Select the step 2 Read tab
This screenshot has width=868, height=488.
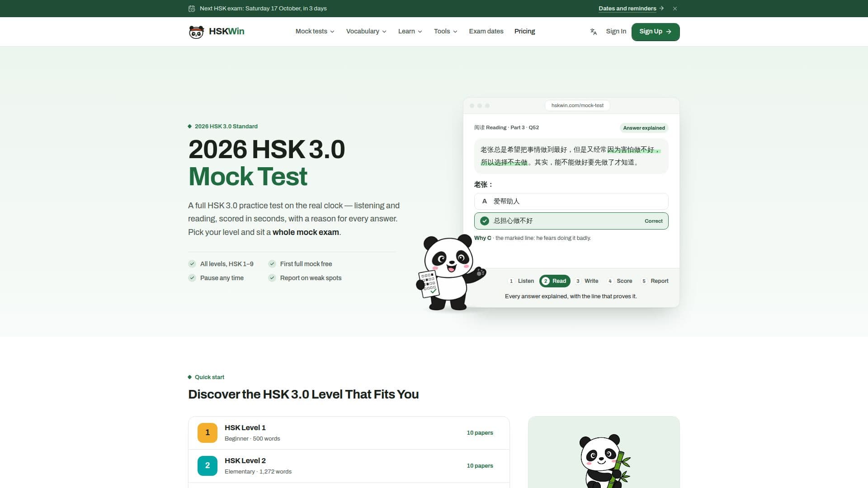555,281
